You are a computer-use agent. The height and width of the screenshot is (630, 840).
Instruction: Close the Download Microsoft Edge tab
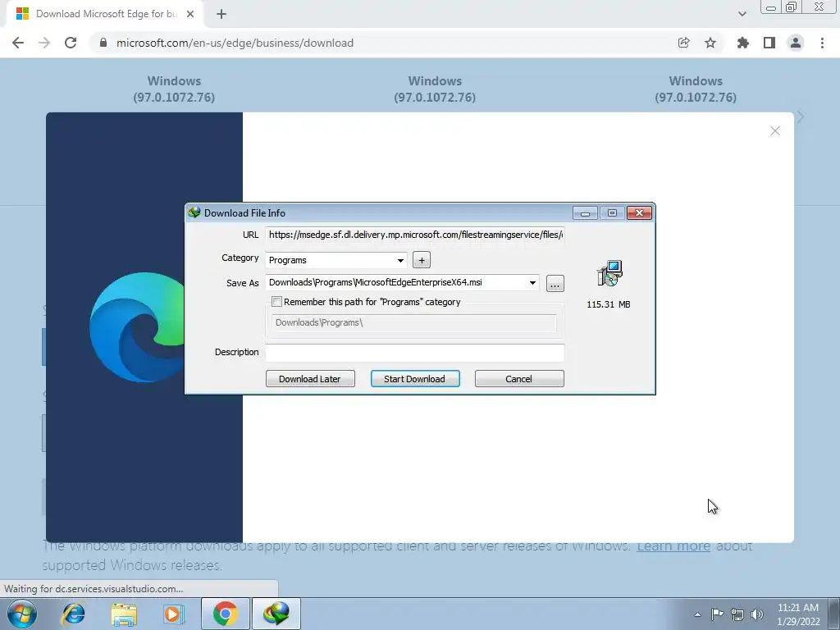[x=190, y=14]
